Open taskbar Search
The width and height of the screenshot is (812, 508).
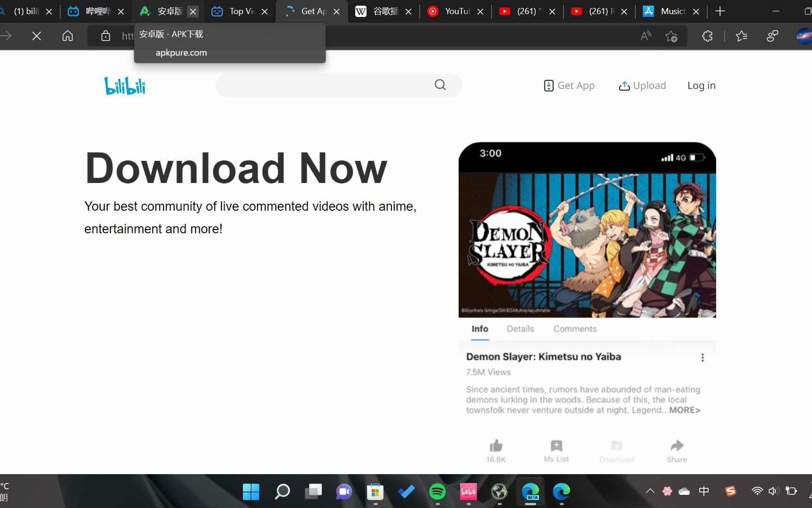point(282,492)
